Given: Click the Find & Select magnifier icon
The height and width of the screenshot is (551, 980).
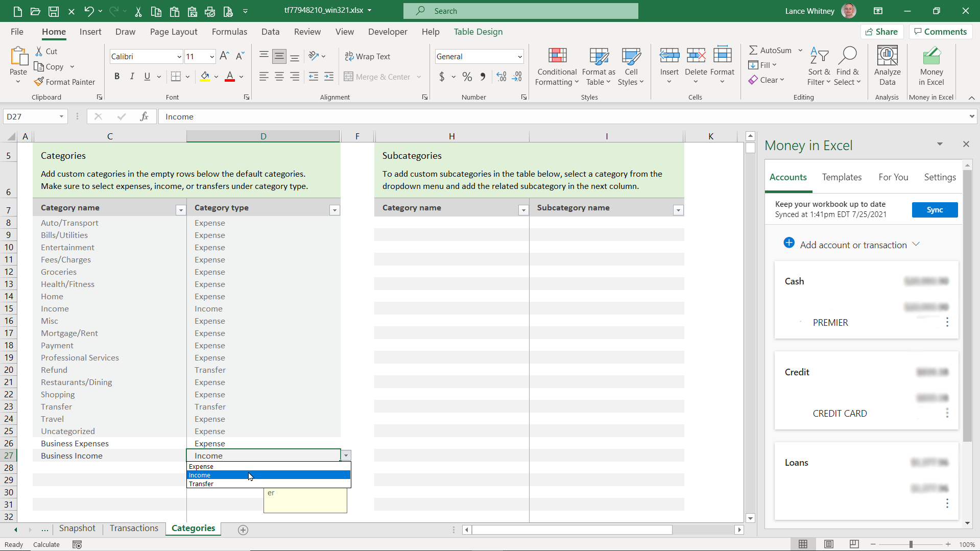Looking at the screenshot, I should point(848,55).
